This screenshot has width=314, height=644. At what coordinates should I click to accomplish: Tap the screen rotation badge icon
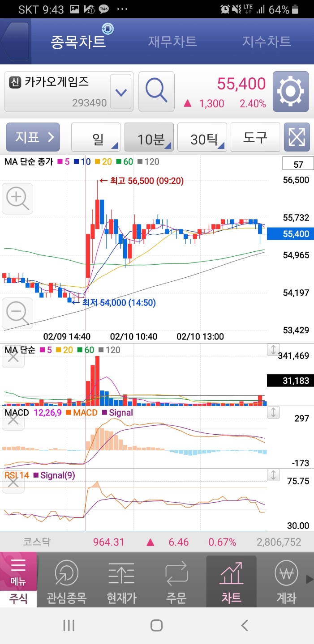(x=108, y=30)
